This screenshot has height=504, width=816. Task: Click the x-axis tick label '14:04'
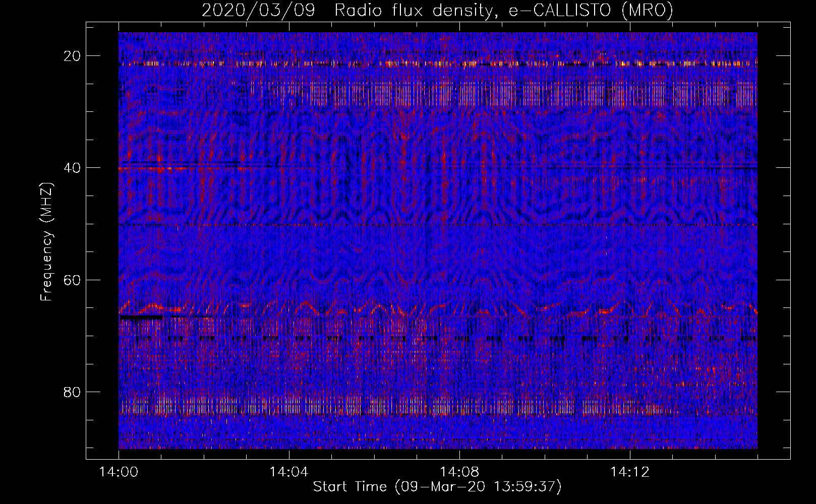tap(288, 472)
